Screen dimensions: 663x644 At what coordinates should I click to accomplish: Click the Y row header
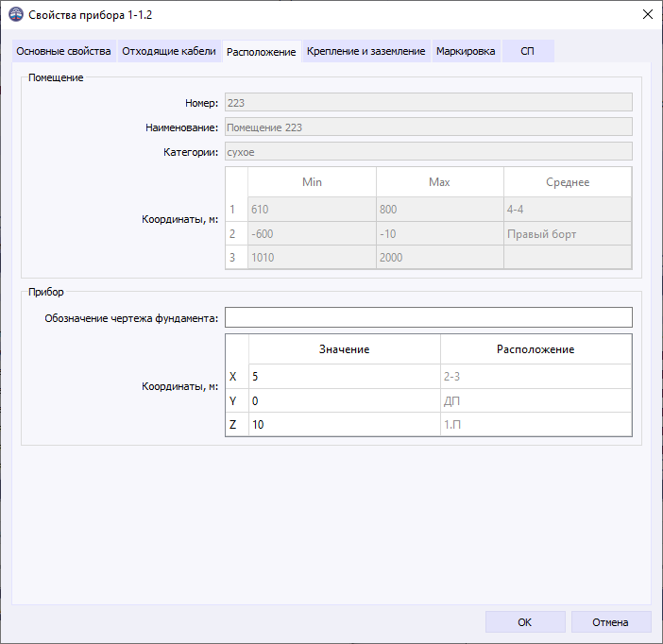click(237, 400)
